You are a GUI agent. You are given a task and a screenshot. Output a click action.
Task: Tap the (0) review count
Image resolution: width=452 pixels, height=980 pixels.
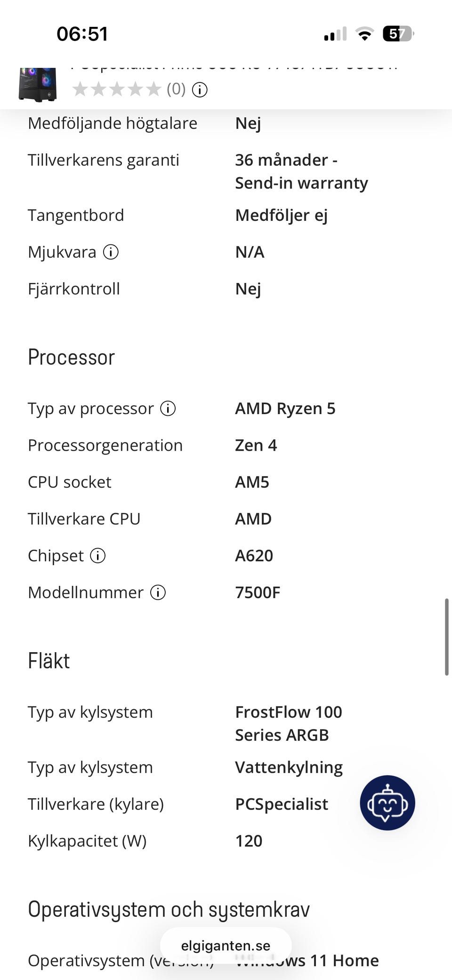(176, 89)
